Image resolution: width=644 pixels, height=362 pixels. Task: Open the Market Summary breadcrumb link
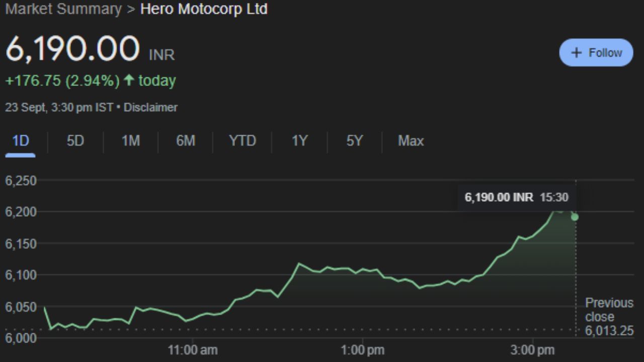63,9
